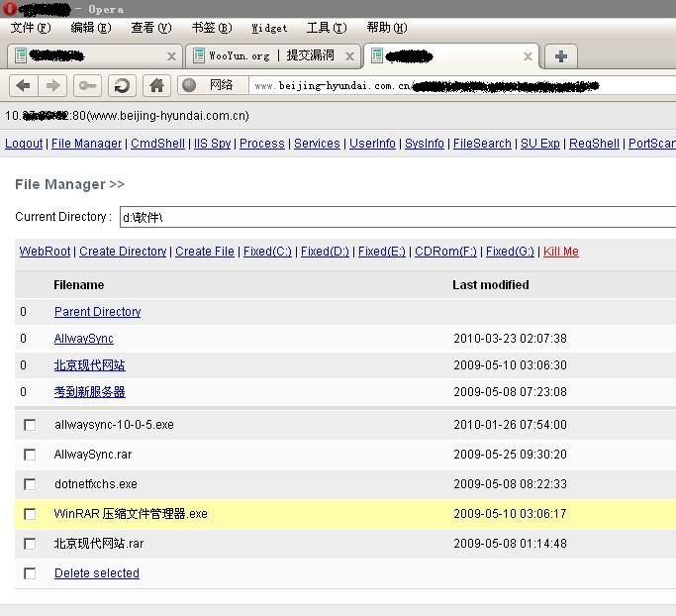
Task: Open the FileSearch link
Action: (482, 144)
